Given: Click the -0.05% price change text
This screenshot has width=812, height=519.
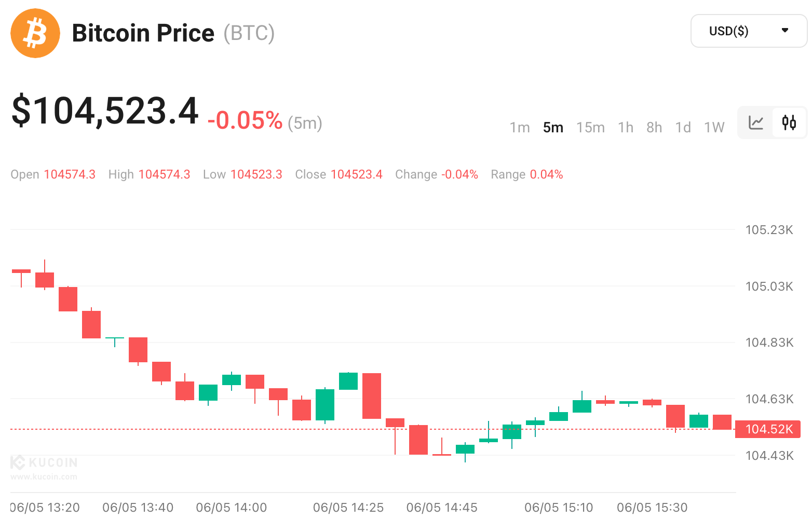Looking at the screenshot, I should pos(245,121).
